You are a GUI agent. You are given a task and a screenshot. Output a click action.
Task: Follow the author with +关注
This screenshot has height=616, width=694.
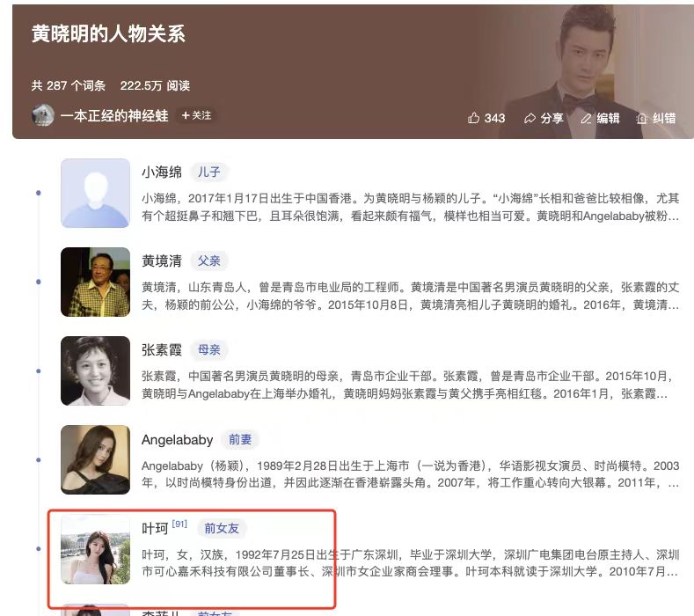coord(196,115)
